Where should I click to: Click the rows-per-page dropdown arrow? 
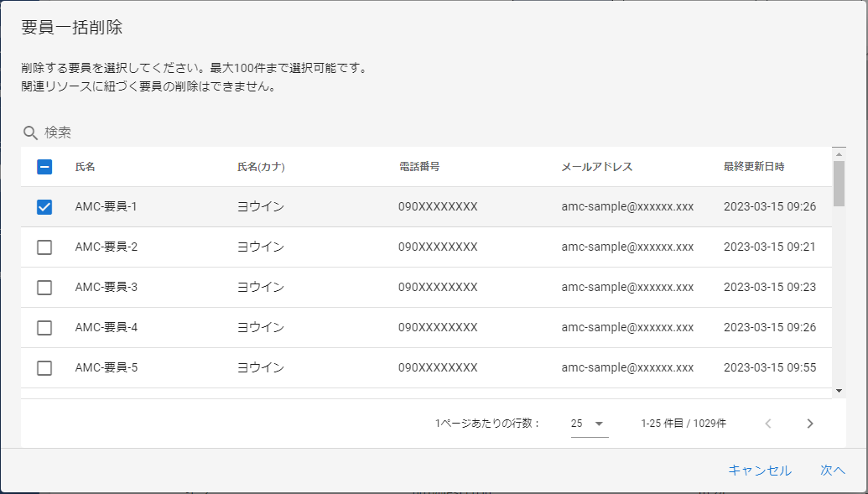(x=600, y=424)
